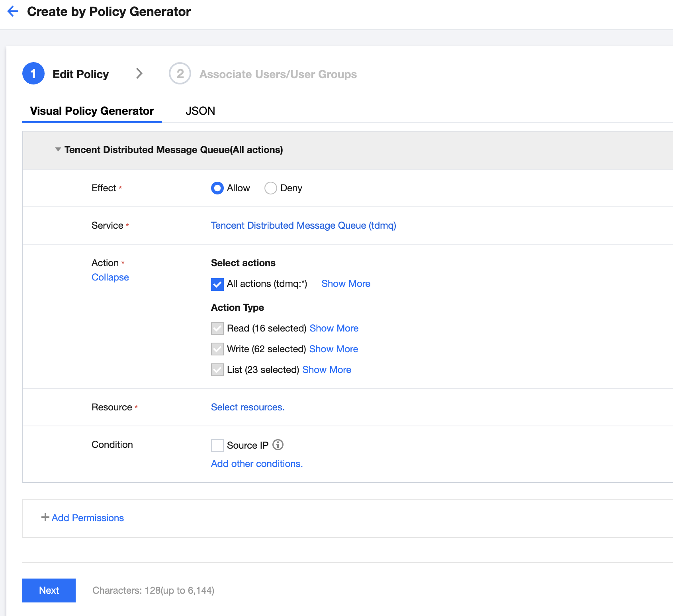Click the Resource field label
673x616 pixels.
tap(112, 407)
